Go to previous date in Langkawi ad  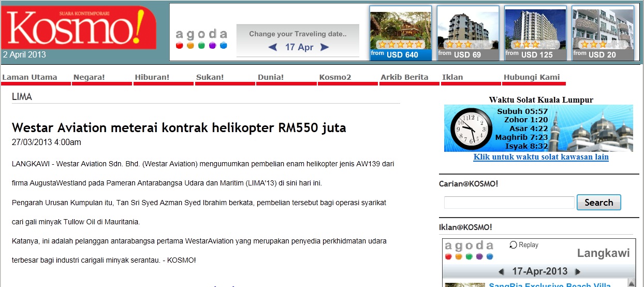click(x=501, y=271)
